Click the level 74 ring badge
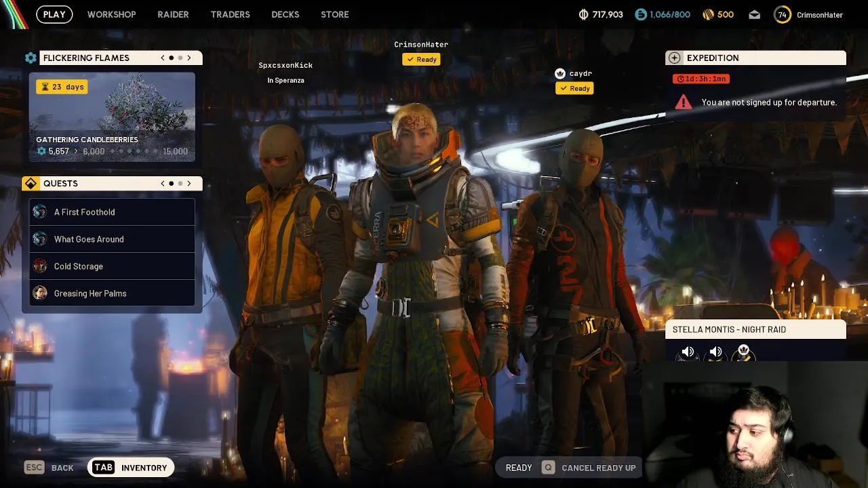The width and height of the screenshot is (868, 488). 783,14
